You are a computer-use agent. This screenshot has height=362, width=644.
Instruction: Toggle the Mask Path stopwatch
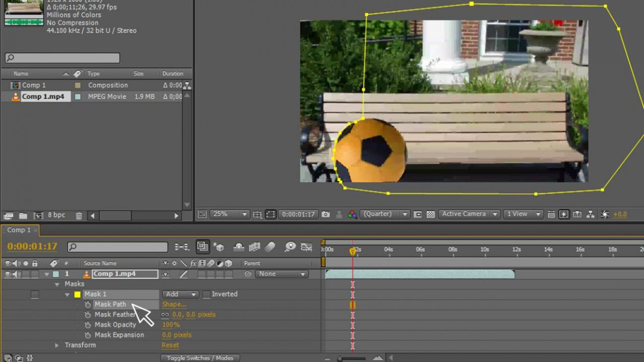[88, 304]
